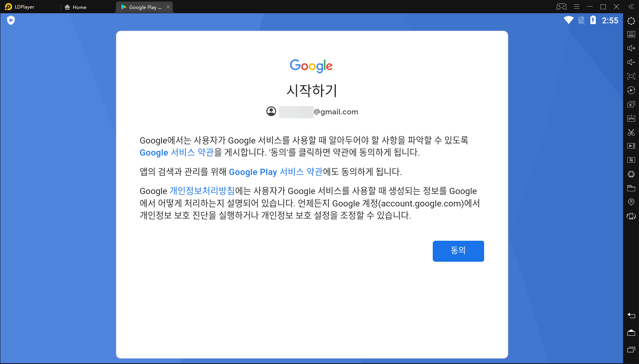Open the multi-instance add window icon
The image size is (639, 364).
(631, 104)
